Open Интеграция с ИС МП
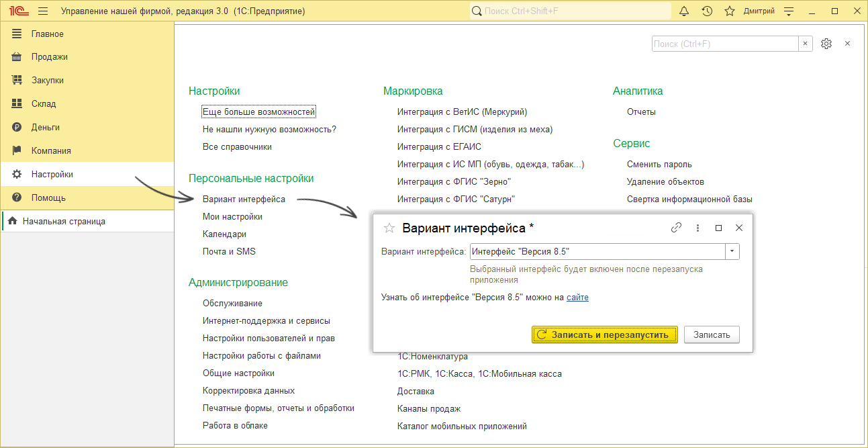 (x=491, y=165)
